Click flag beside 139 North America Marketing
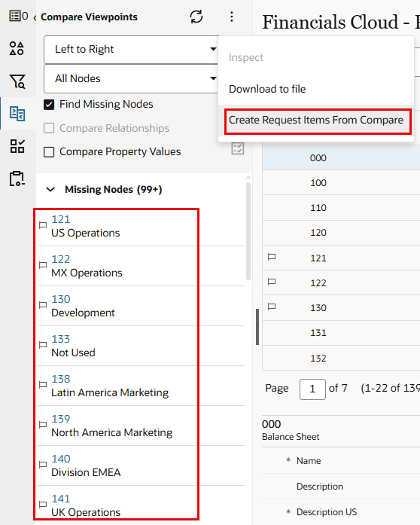The image size is (420, 525). click(x=43, y=424)
